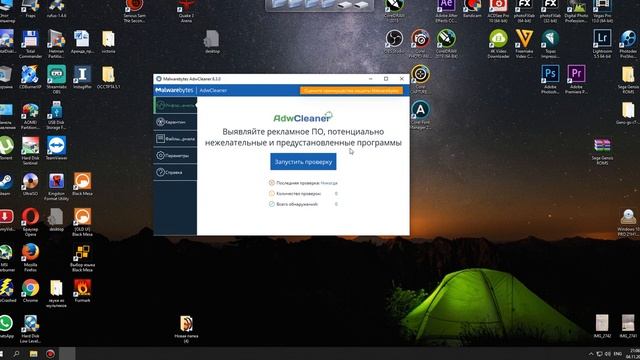Open Параметры in AdwCleaner sidebar
The image size is (640, 360).
(175, 156)
